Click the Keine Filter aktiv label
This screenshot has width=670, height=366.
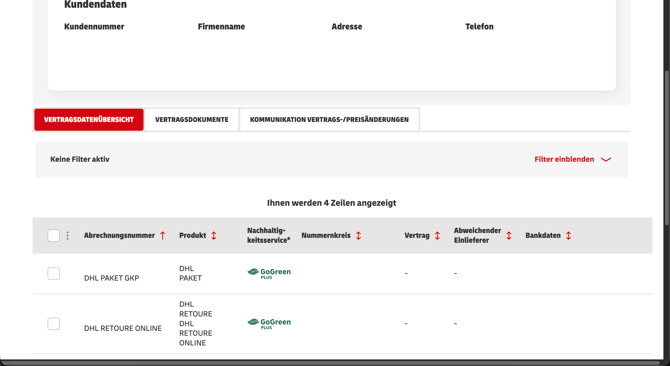coord(80,159)
